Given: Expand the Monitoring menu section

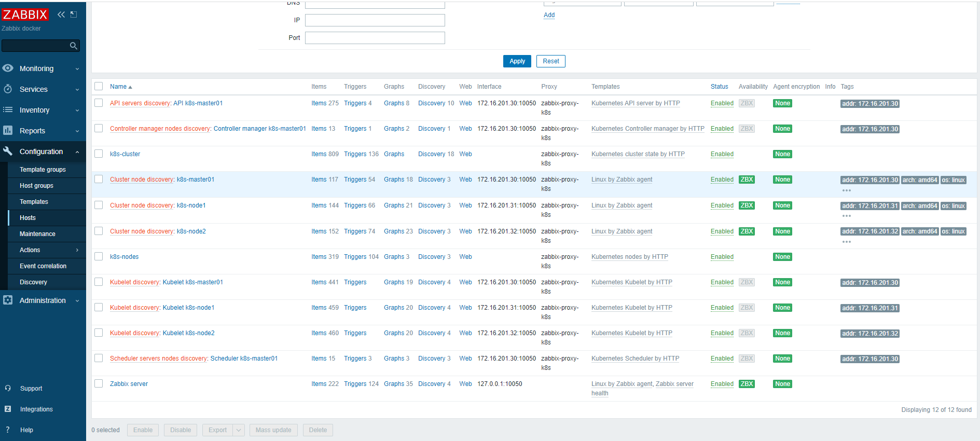Looking at the screenshot, I should pos(77,68).
